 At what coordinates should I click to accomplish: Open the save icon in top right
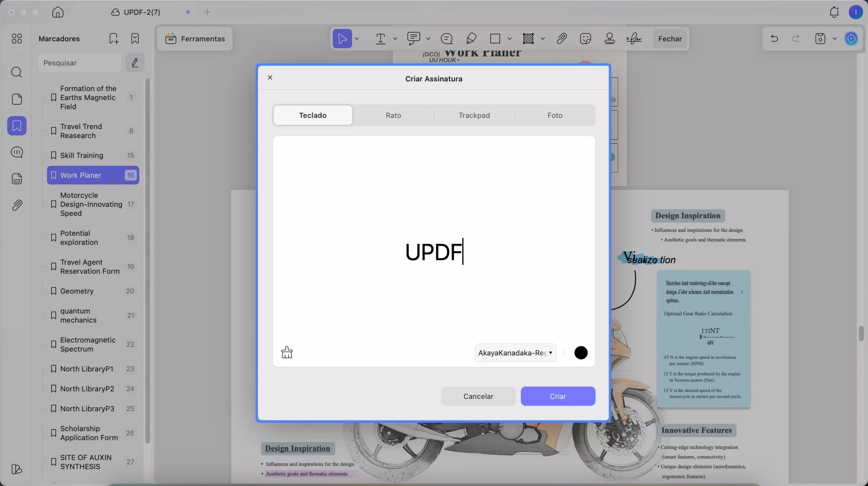pos(820,39)
